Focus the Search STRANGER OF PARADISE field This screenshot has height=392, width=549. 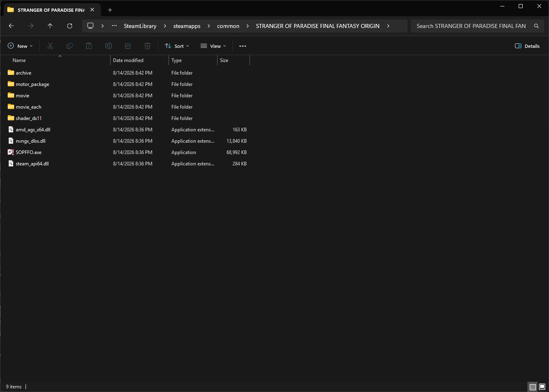coord(471,26)
